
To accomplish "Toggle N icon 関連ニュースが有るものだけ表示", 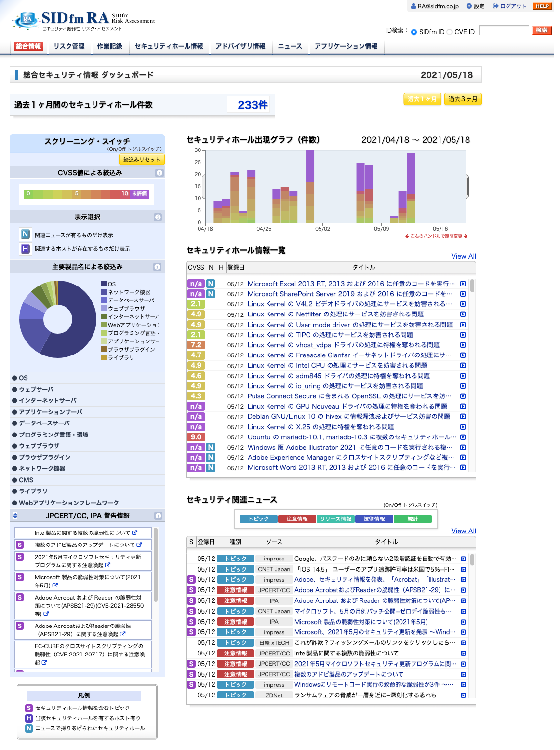I will (x=26, y=234).
